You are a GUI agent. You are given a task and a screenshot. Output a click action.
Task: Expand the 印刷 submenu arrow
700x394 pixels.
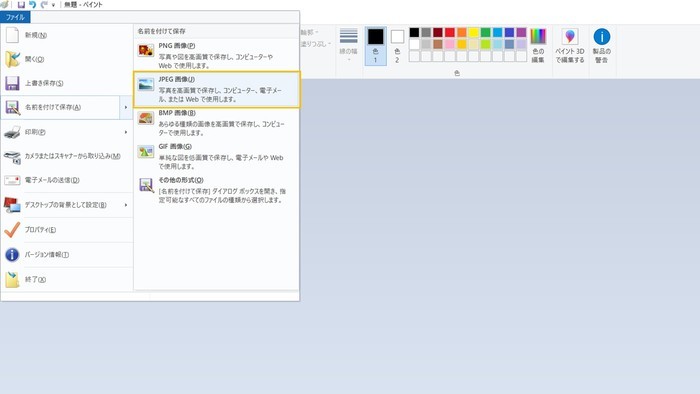[126, 132]
